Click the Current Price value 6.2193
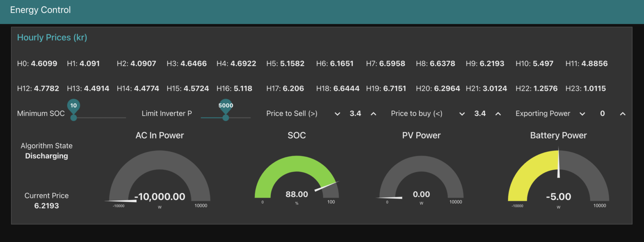 click(x=47, y=206)
